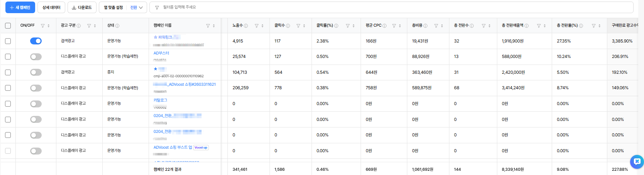Open 상세 데이터
The image size is (644, 175).
51,7
